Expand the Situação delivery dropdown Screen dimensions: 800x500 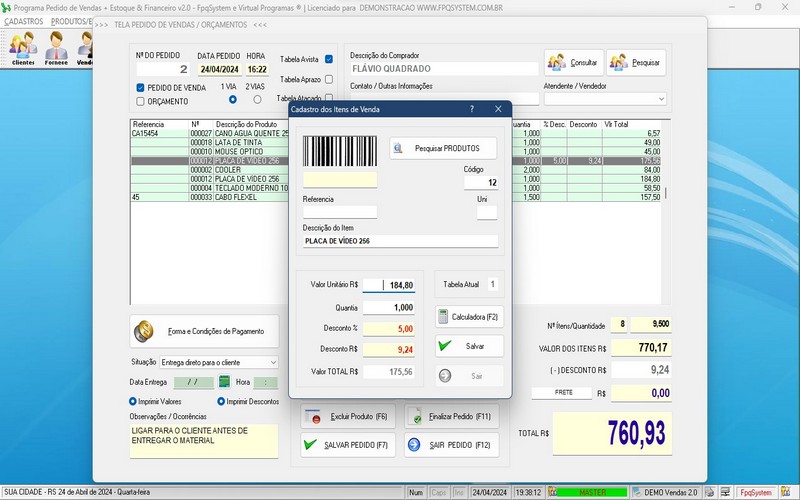(x=272, y=362)
